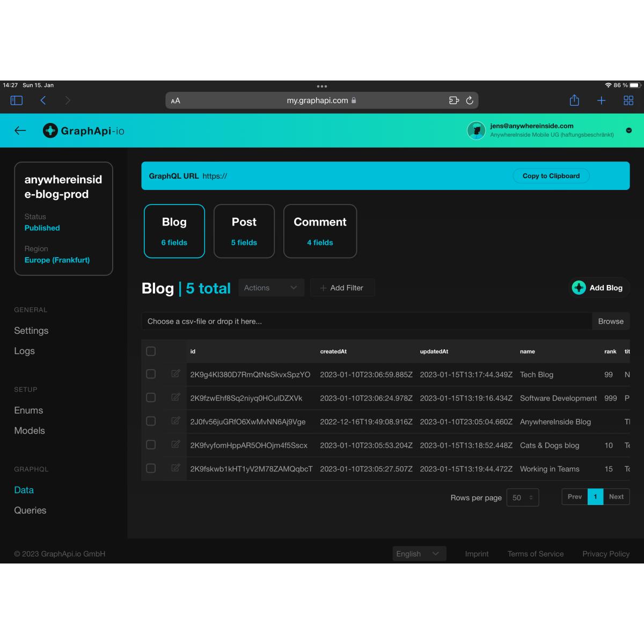Select the Post model card
Viewport: 644px width, 644px height.
(244, 231)
